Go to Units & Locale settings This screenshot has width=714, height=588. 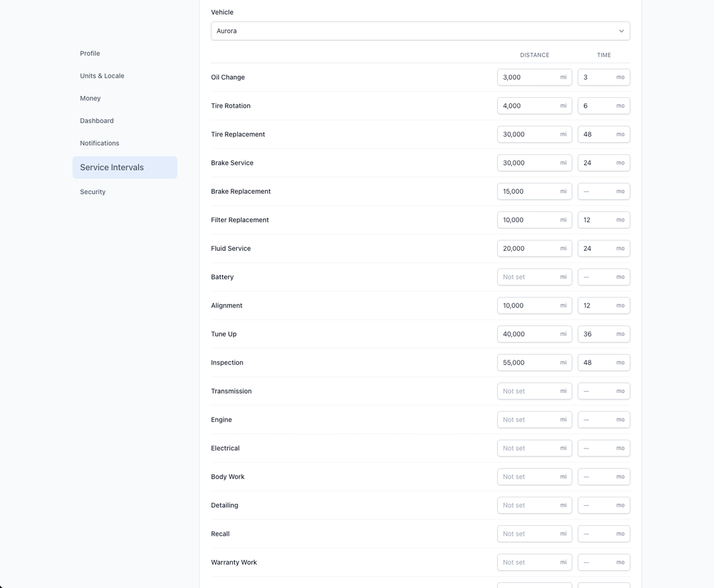(x=102, y=76)
